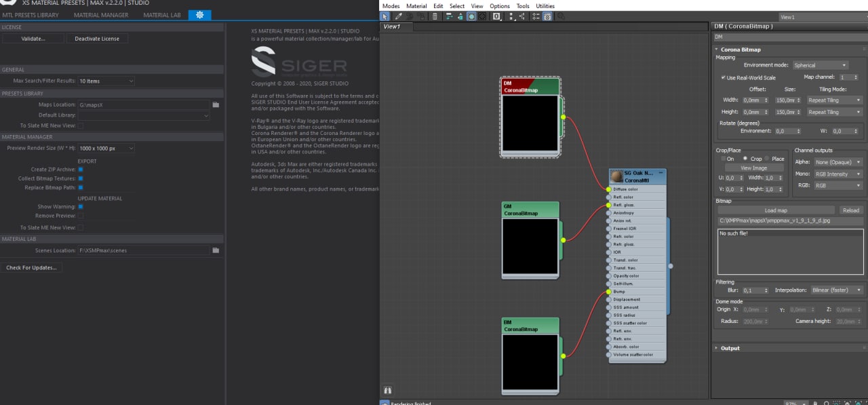The height and width of the screenshot is (405, 868).
Task: Browse folder icon for Maps Location
Action: coord(216,105)
